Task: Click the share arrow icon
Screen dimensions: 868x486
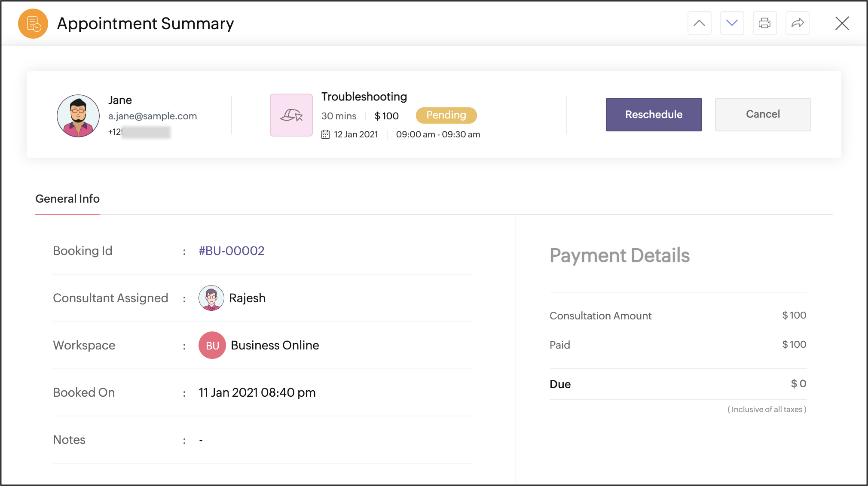Action: tap(797, 23)
